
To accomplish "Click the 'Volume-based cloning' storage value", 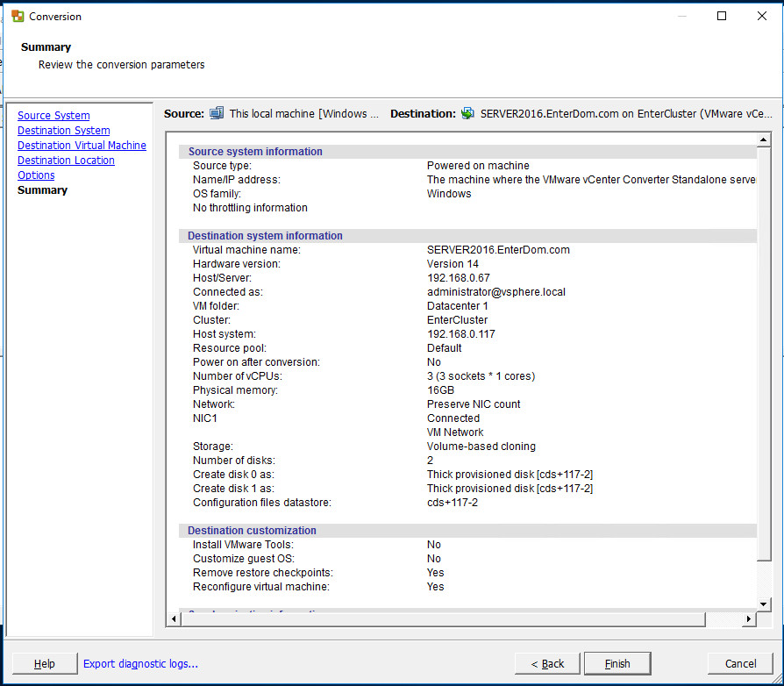I will (481, 446).
